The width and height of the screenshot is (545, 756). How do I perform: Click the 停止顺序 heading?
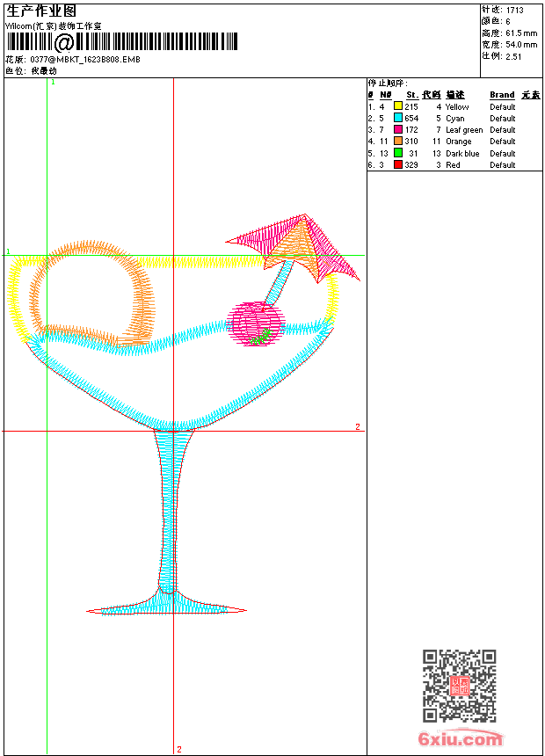[x=387, y=84]
